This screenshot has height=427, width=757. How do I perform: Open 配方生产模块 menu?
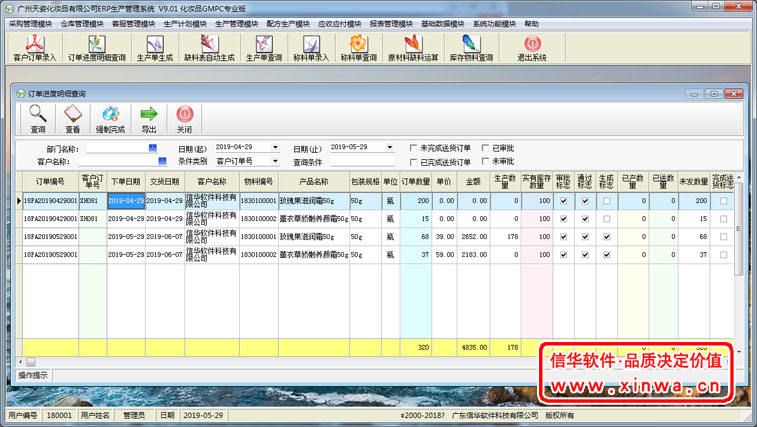(x=288, y=24)
